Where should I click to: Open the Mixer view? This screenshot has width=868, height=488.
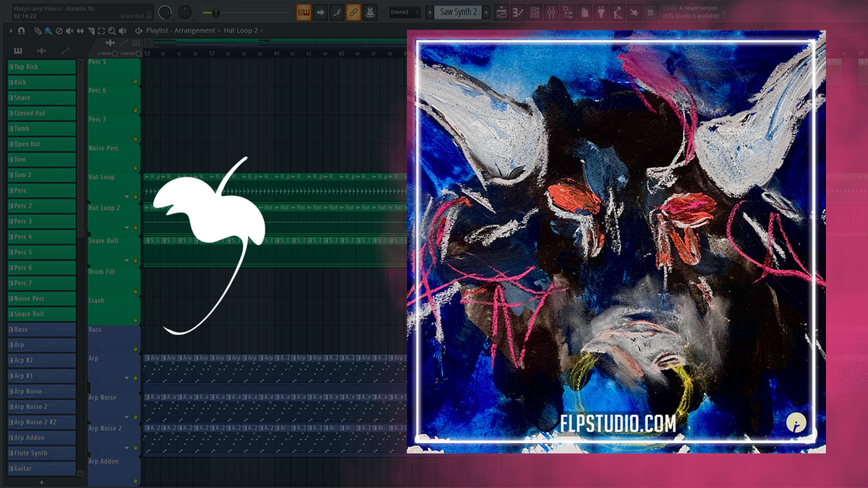552,11
